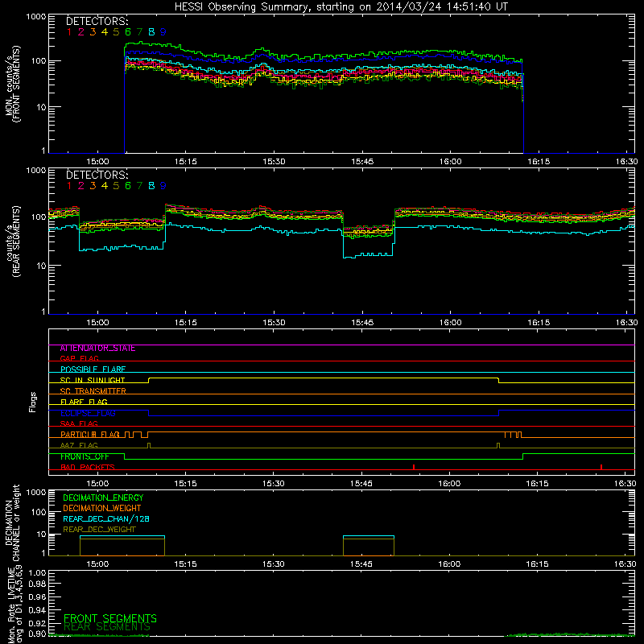This screenshot has width=644, height=644.
Task: Click the DECIMATION CHANNEL or weight axis title
Action: [12, 522]
